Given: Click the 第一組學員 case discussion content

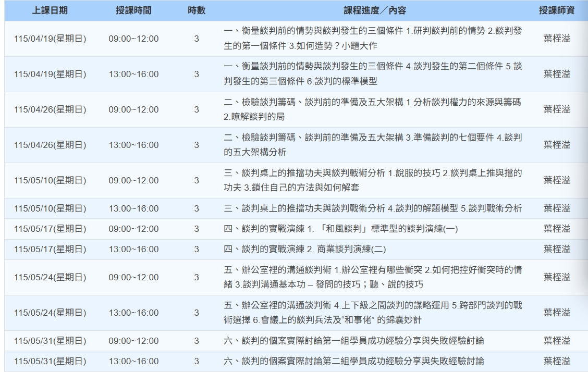Looking at the screenshot, I should 353,341.
